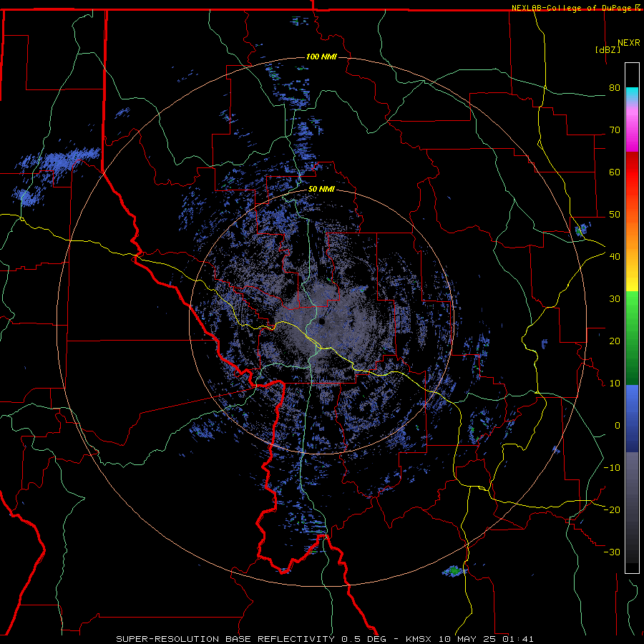Click the 20 value on the dBZ scale
644x644 pixels.
point(615,341)
